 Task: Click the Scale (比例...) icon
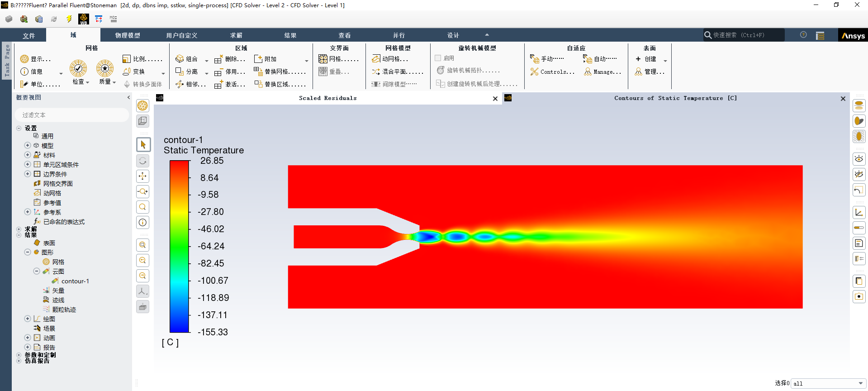(x=127, y=59)
